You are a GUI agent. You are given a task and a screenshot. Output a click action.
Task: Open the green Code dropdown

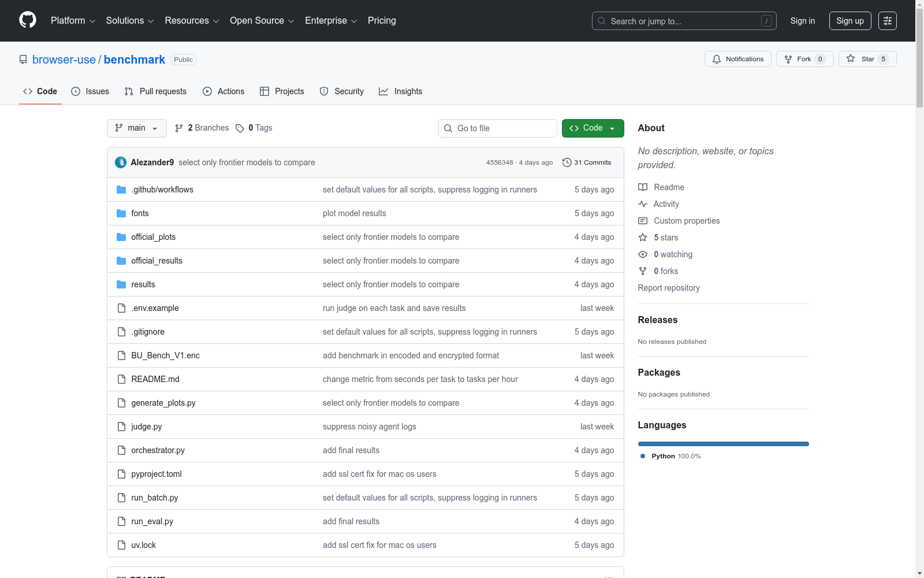pos(593,128)
